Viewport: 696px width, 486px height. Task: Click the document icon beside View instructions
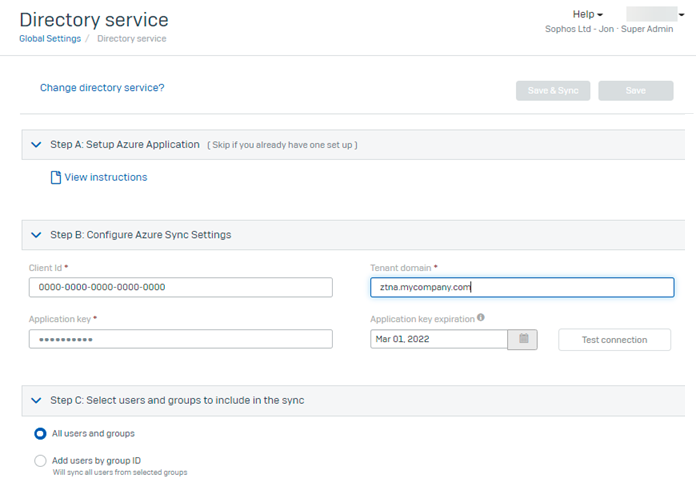coord(56,178)
